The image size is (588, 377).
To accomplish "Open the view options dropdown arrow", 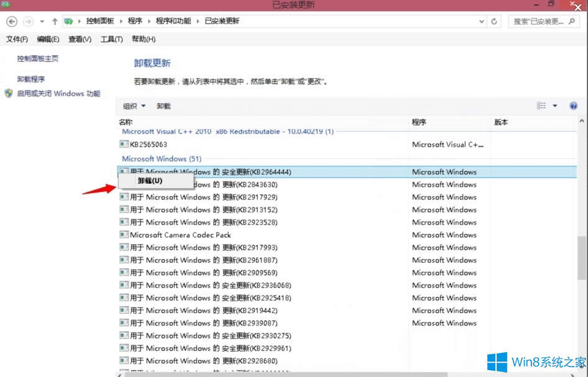I will [555, 106].
